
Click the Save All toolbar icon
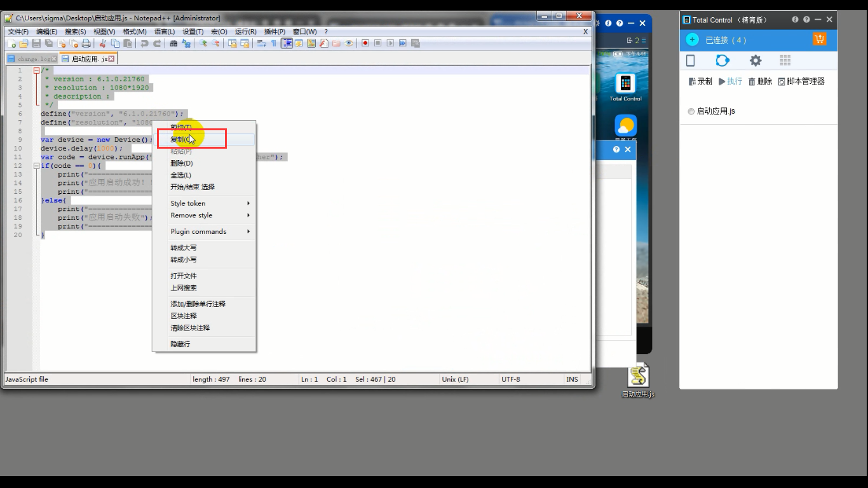coord(49,43)
